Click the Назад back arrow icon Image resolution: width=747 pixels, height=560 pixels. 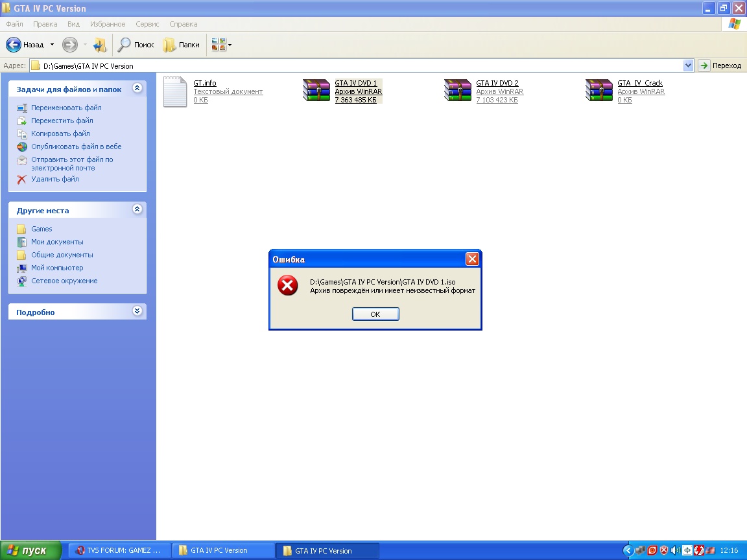pos(14,45)
